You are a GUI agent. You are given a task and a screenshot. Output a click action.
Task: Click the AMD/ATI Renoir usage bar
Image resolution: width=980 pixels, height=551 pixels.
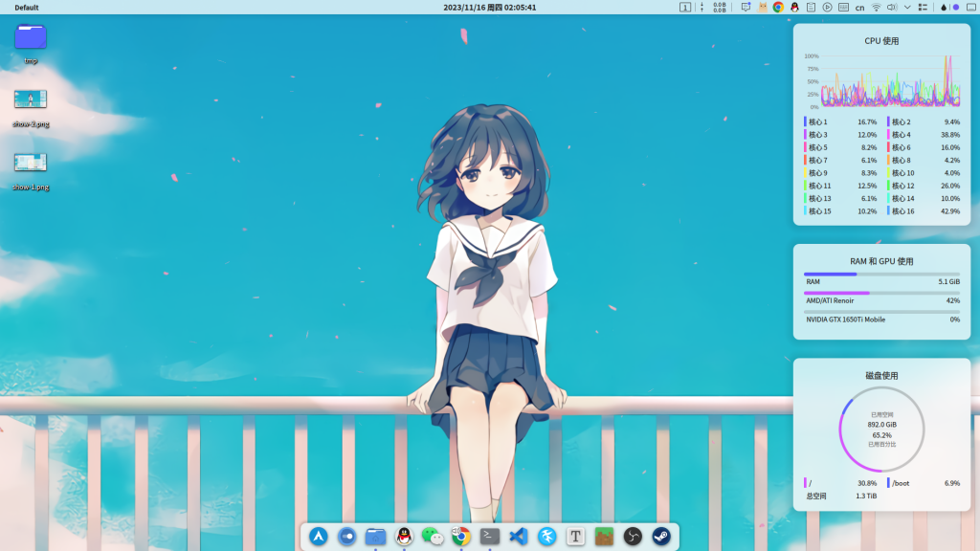click(881, 293)
